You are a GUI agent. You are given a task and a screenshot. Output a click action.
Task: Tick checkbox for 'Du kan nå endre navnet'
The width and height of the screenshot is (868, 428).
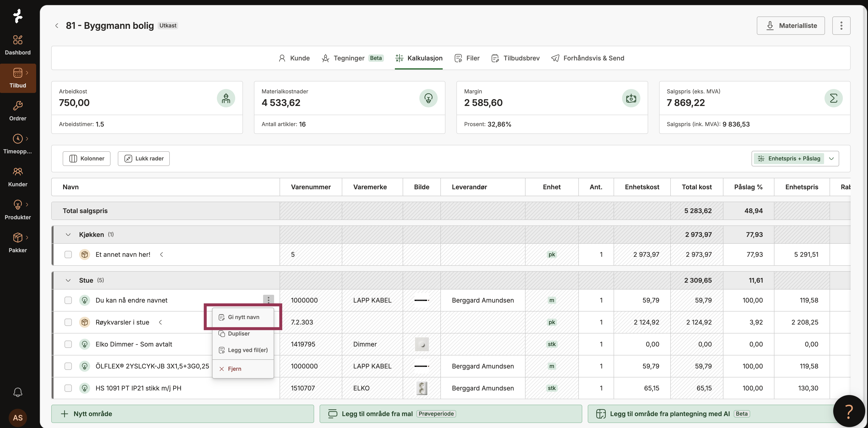point(68,300)
